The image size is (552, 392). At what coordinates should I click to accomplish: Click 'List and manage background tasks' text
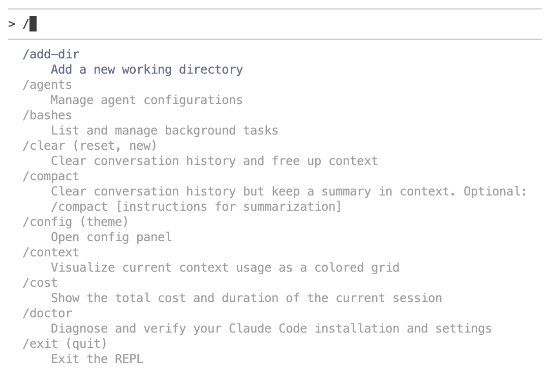pyautogui.click(x=164, y=130)
